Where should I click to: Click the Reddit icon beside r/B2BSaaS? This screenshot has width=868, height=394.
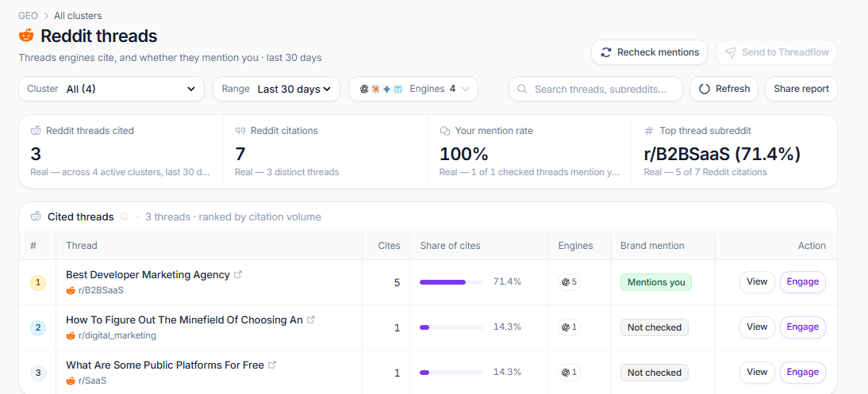(71, 290)
